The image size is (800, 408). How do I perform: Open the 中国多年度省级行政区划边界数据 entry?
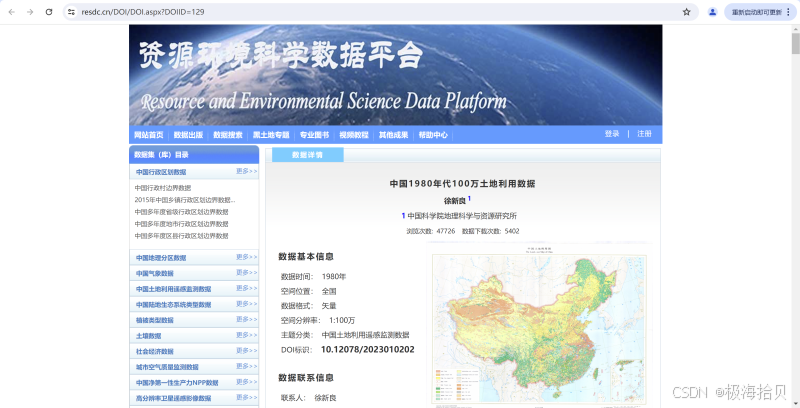click(x=181, y=212)
